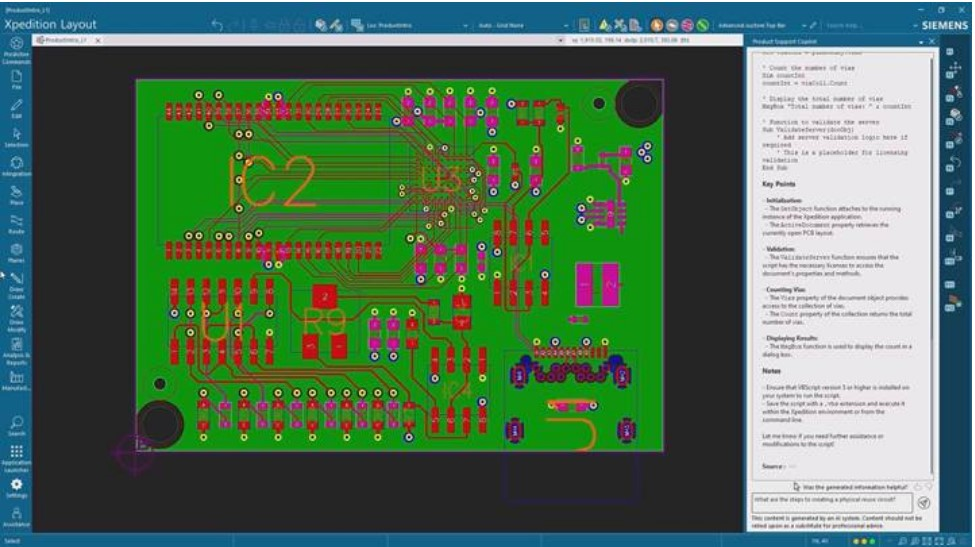Open the Predictive Commands sidebar item

(x=16, y=48)
